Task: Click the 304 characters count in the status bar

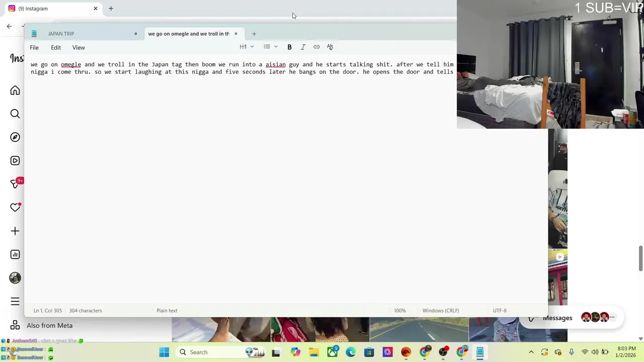Action: click(x=86, y=311)
